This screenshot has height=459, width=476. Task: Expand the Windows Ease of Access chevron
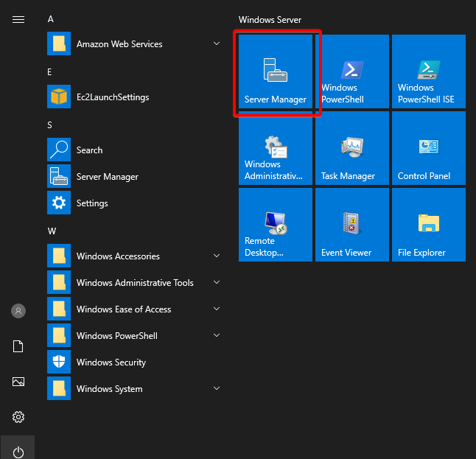tap(217, 309)
